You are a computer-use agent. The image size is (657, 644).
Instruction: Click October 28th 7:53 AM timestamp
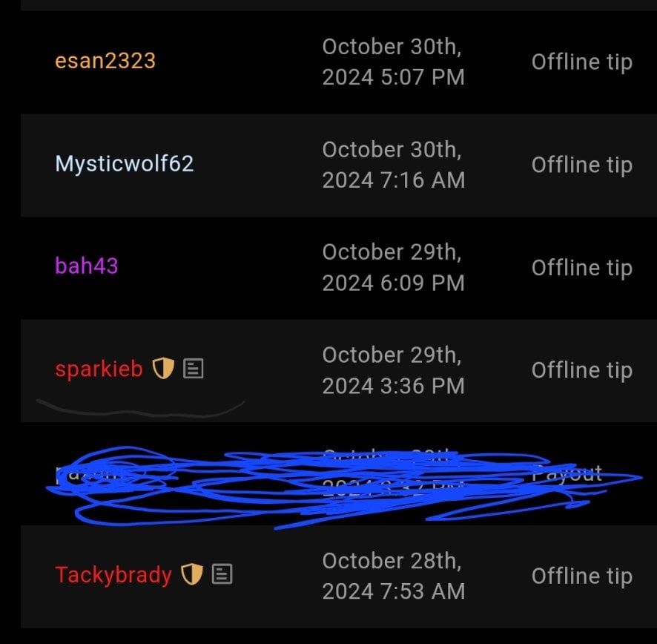[394, 576]
